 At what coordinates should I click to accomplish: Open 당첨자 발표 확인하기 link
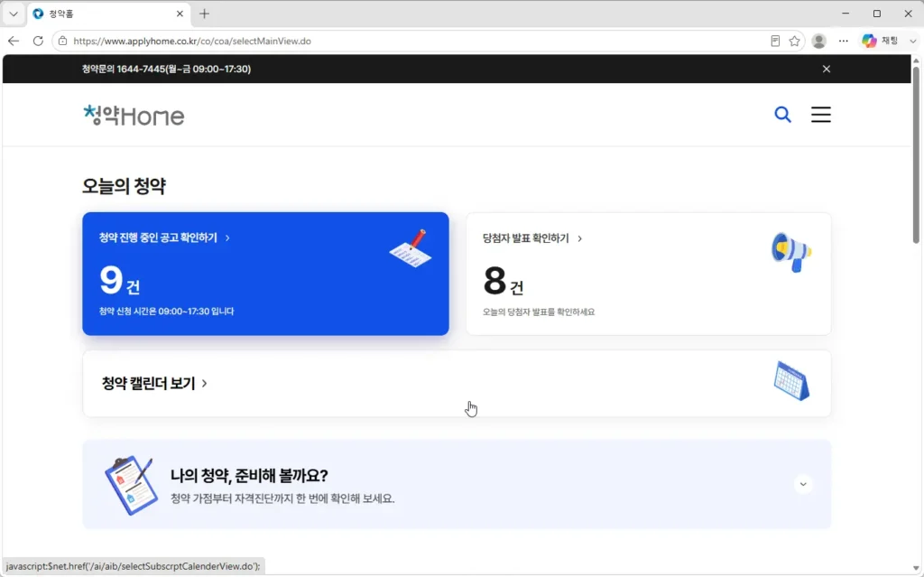(532, 238)
